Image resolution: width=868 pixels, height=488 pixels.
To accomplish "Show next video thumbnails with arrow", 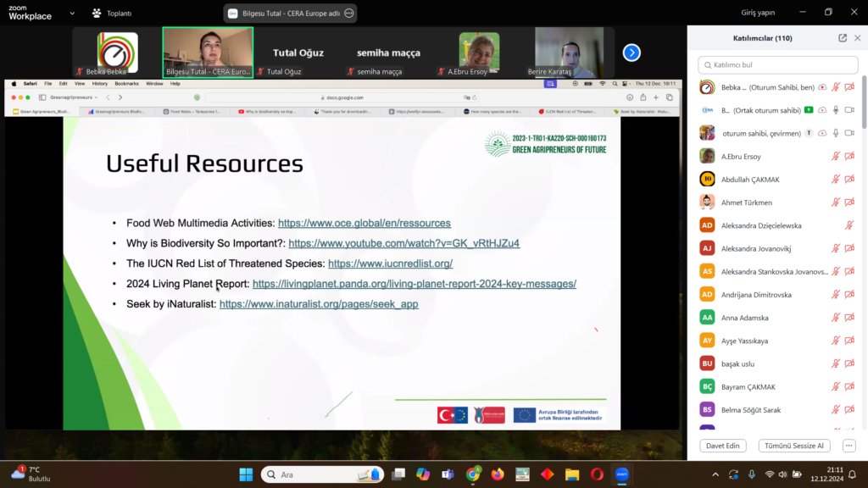I will tap(632, 53).
